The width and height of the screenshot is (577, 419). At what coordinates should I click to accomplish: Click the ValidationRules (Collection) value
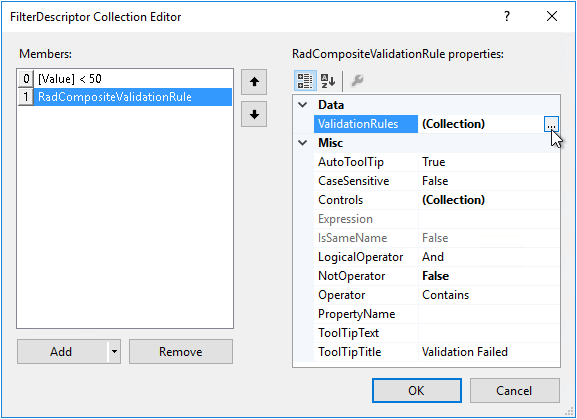click(x=453, y=124)
